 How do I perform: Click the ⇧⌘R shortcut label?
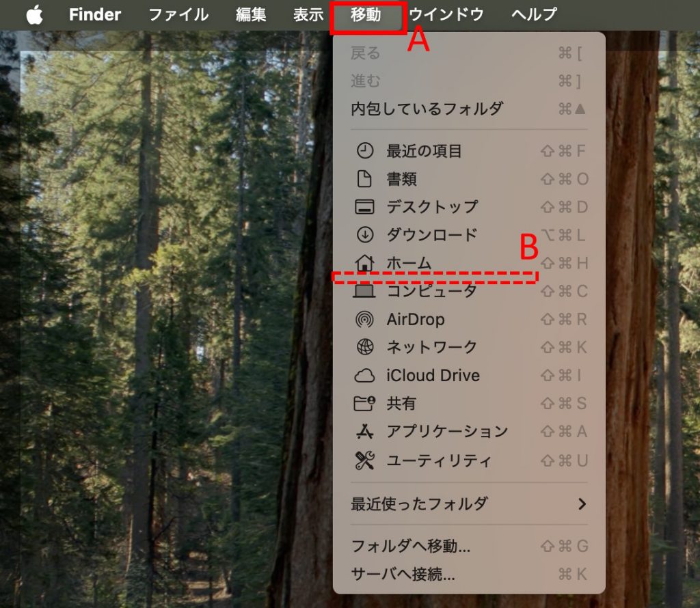[x=564, y=319]
